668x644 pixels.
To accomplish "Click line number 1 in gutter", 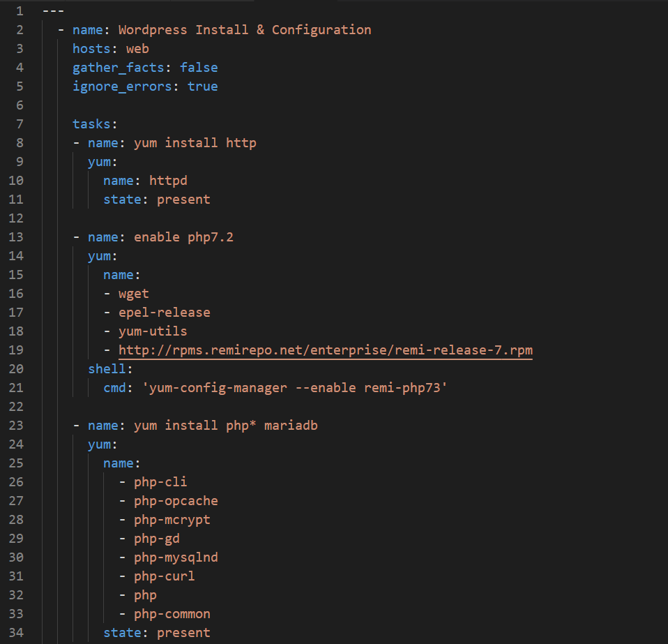I will pos(20,11).
